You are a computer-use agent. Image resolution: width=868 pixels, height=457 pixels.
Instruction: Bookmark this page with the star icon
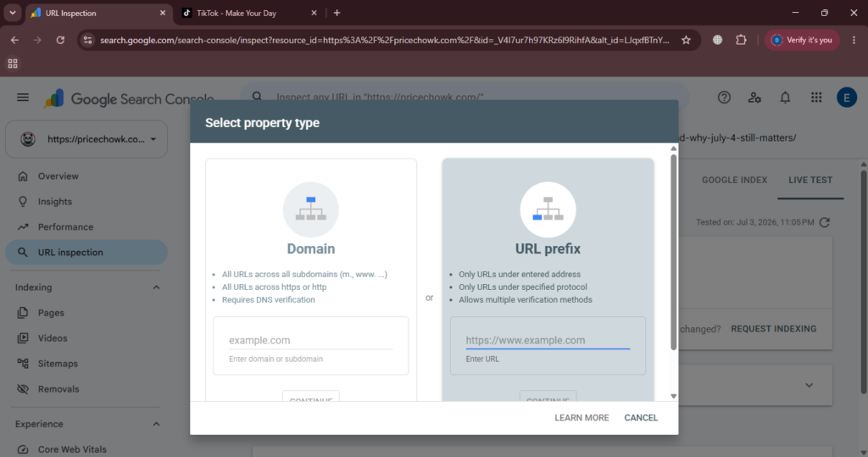(x=686, y=40)
